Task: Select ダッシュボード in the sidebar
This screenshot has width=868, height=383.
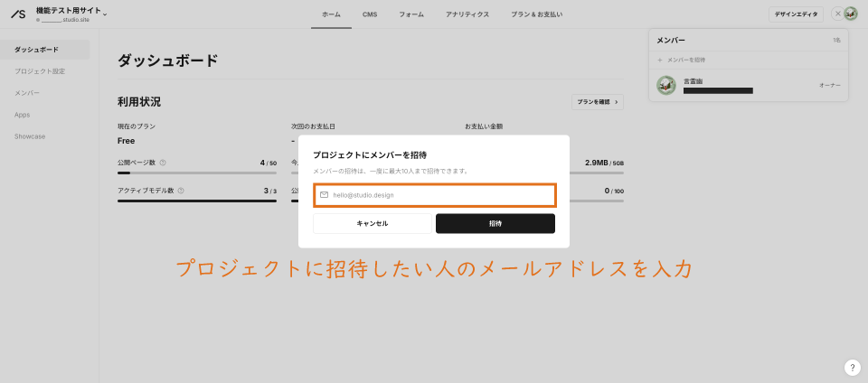Action: click(x=45, y=50)
